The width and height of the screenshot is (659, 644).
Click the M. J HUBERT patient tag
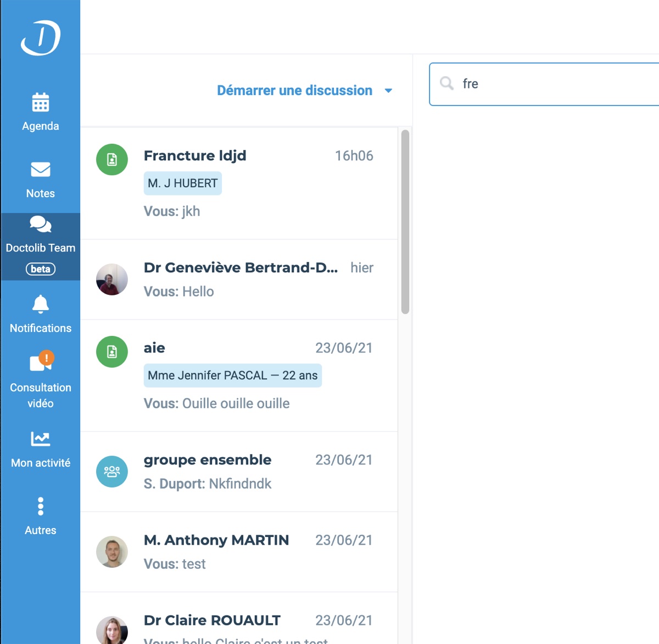coord(183,183)
